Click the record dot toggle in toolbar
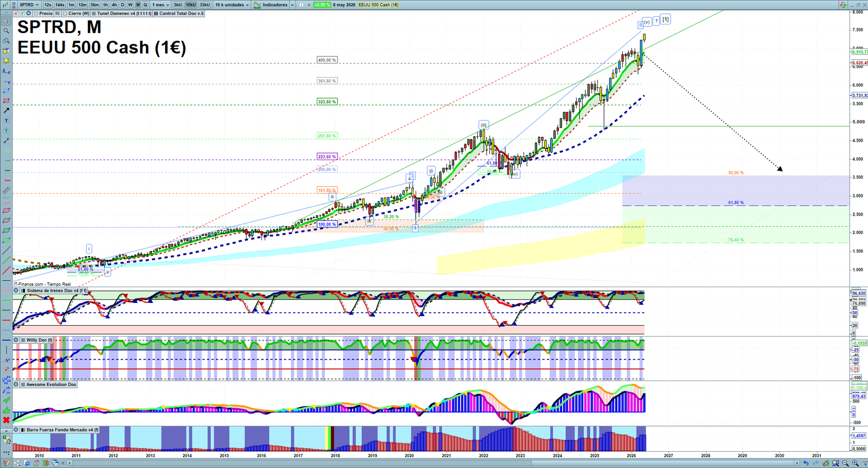Viewport: 868px width, 468px height. [x=309, y=5]
